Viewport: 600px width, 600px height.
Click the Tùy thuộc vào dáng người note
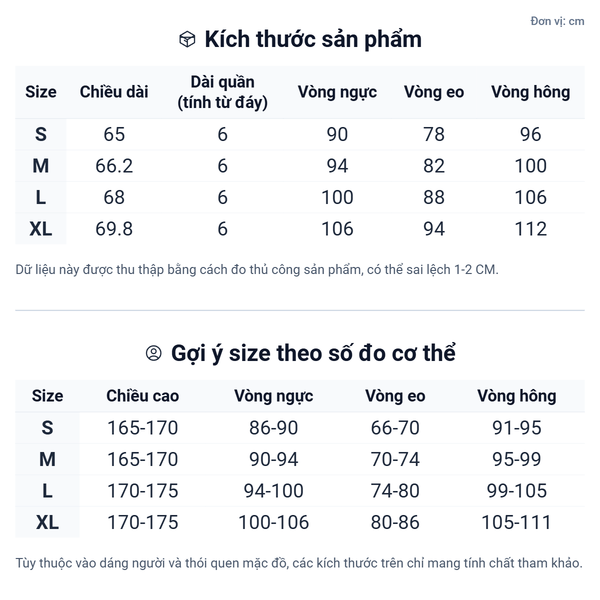(x=298, y=564)
